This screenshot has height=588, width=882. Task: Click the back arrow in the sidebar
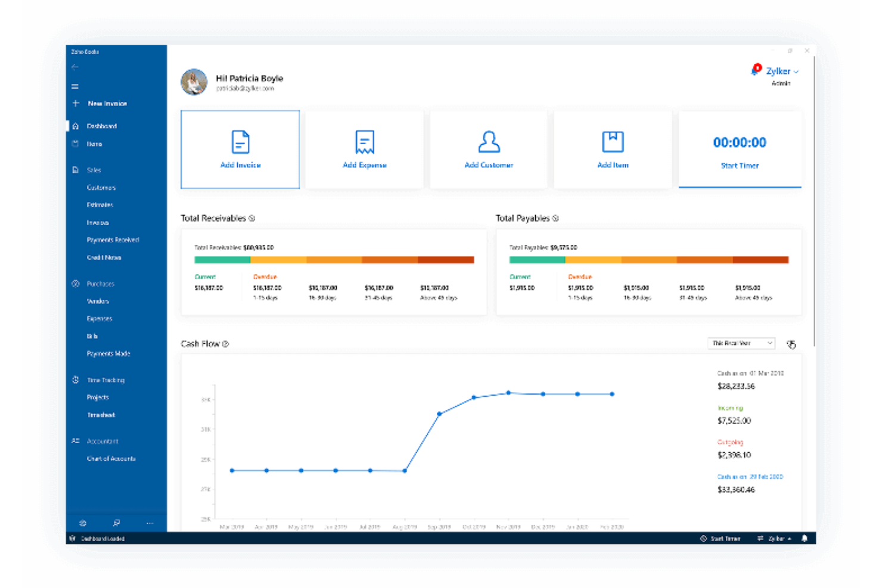pyautogui.click(x=75, y=67)
